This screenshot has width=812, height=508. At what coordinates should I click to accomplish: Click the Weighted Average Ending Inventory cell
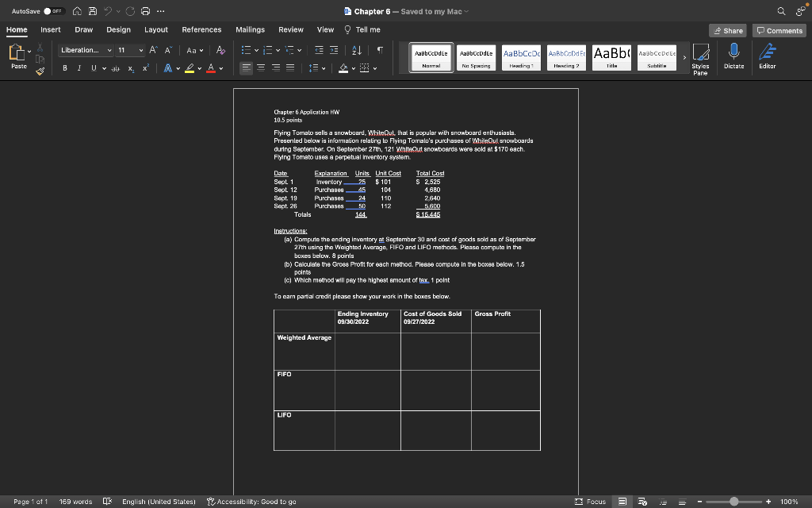pos(368,352)
